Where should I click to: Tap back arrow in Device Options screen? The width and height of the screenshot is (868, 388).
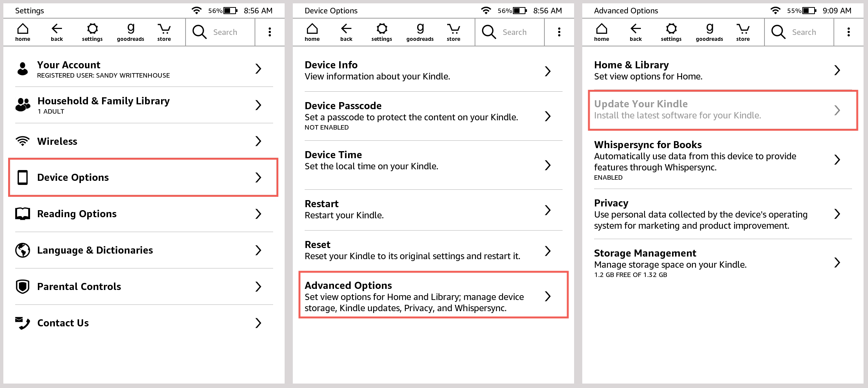346,32
